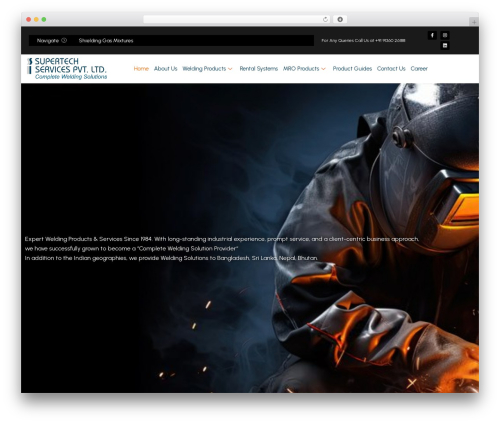The height and width of the screenshot is (423, 500).
Task: Open the MRO Products menu
Action: coord(301,68)
